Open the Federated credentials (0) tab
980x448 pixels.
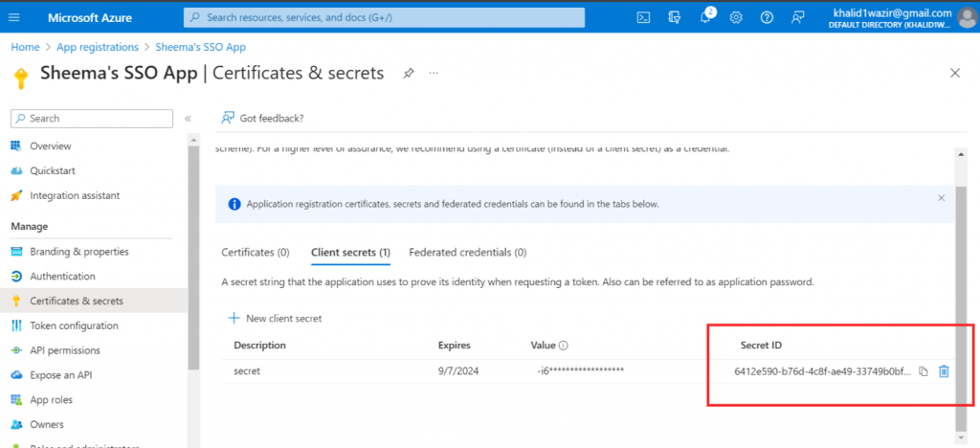pyautogui.click(x=467, y=253)
